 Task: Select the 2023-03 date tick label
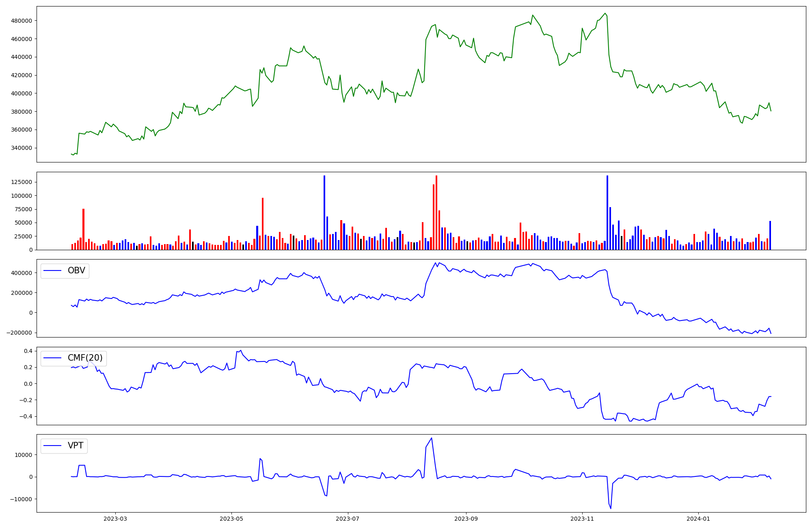(115, 518)
